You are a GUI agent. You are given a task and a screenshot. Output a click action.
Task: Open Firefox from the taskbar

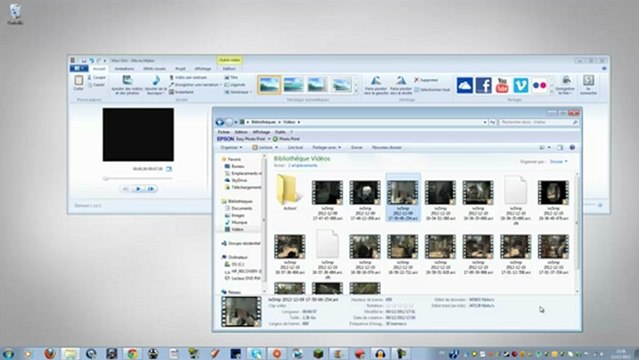[x=49, y=353]
